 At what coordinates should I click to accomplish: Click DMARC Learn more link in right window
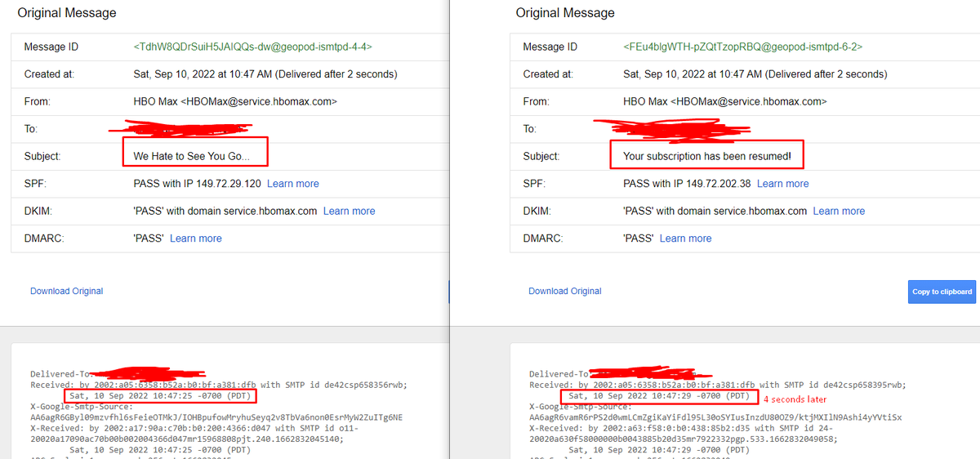[686, 238]
